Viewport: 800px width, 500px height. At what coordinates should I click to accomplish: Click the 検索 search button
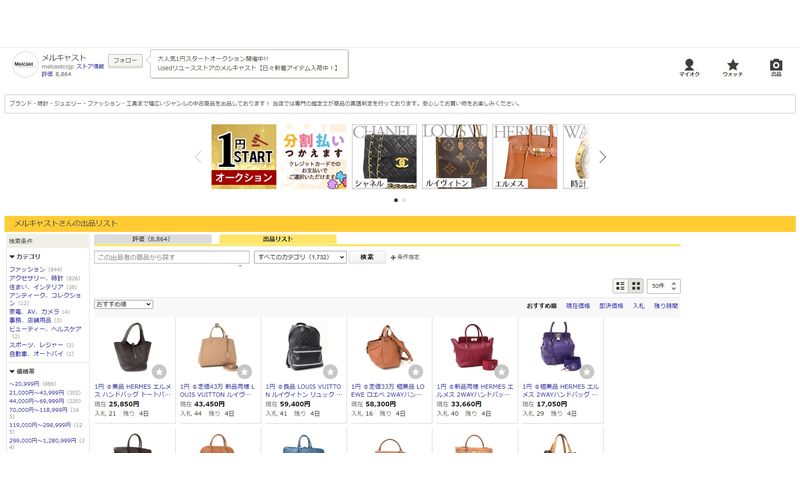click(x=367, y=257)
